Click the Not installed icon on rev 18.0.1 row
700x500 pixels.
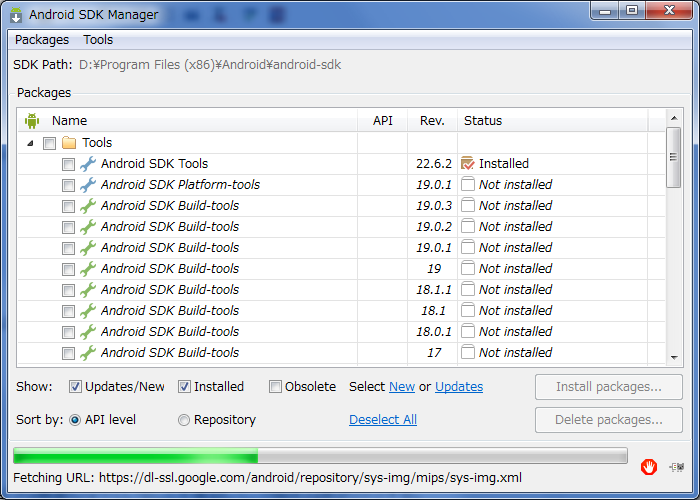[467, 331]
